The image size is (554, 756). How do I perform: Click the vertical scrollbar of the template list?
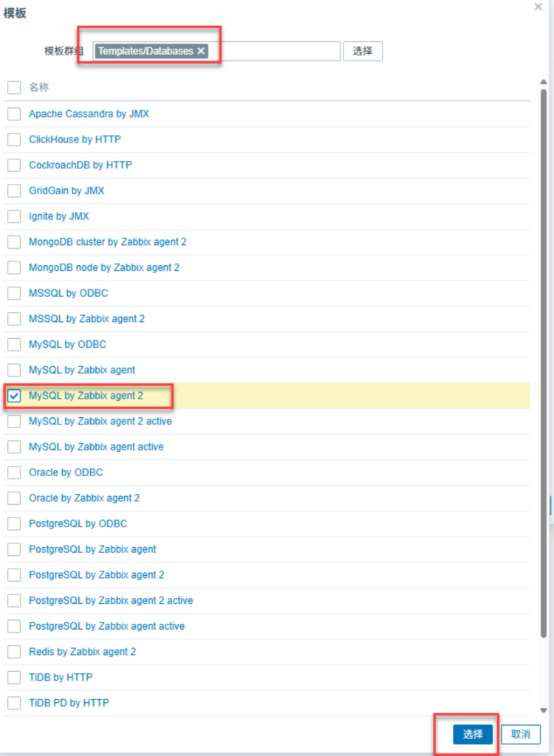[x=544, y=369]
